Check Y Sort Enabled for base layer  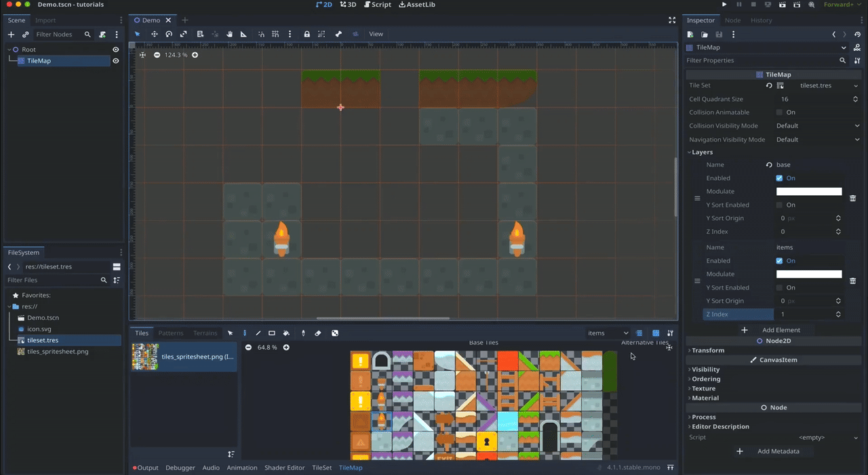[x=779, y=205]
